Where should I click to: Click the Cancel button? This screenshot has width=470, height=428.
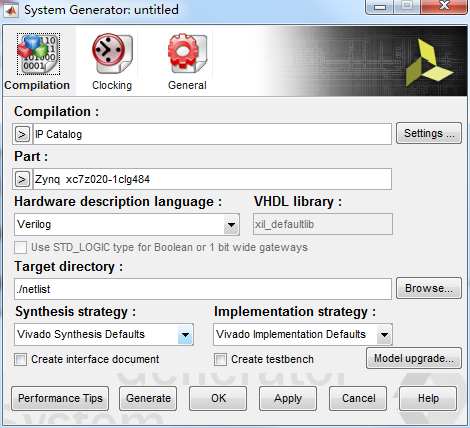pyautogui.click(x=358, y=398)
